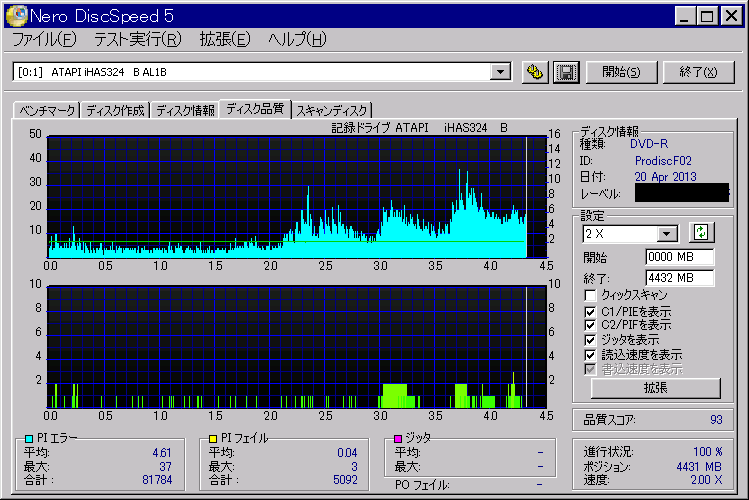
Task: Switch to the ディスク作成 tab
Action: click(x=115, y=110)
